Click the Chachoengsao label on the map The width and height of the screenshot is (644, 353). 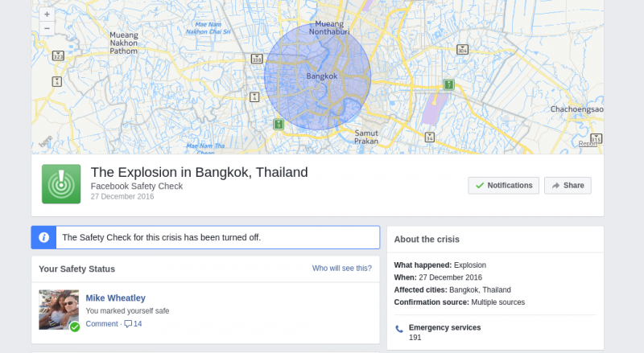[576, 109]
